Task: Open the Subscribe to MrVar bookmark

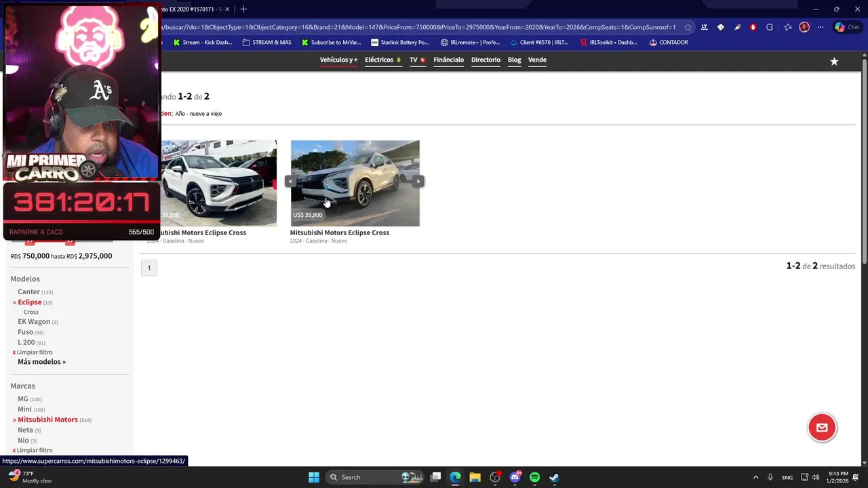Action: pos(331,42)
